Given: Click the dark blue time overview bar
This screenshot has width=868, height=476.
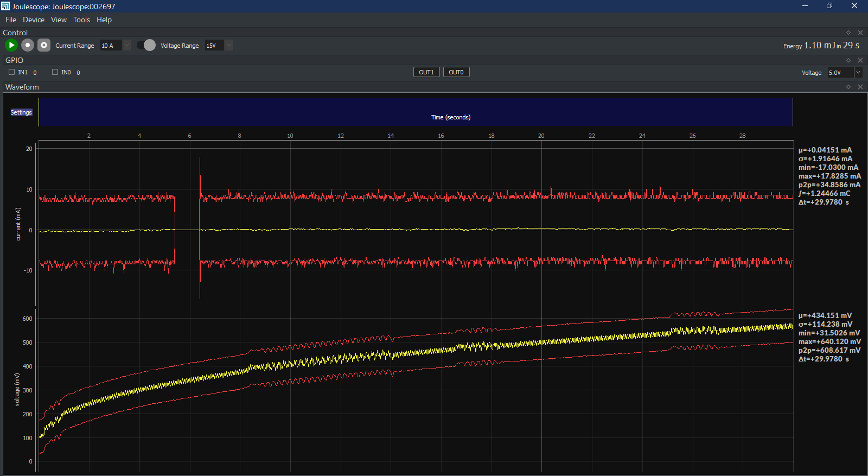Looking at the screenshot, I should point(416,112).
